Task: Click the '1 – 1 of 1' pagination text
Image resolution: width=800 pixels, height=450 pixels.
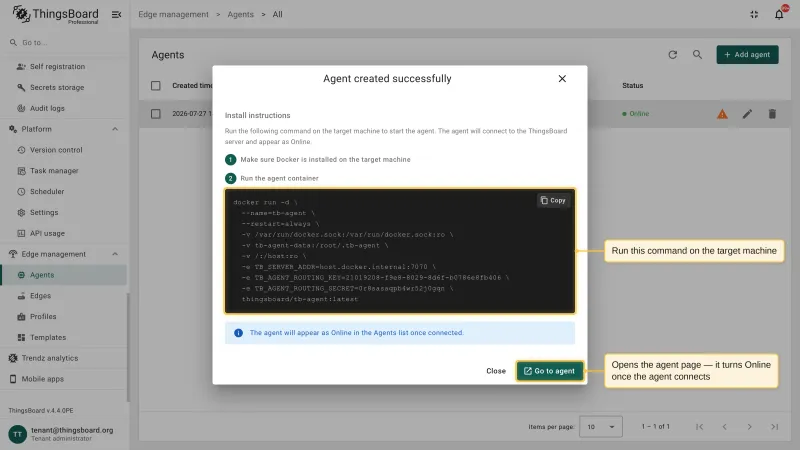Action: 656,427
